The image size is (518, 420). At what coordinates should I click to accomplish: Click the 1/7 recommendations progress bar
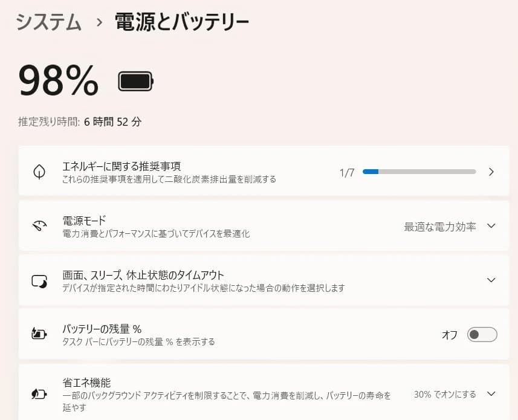(419, 172)
